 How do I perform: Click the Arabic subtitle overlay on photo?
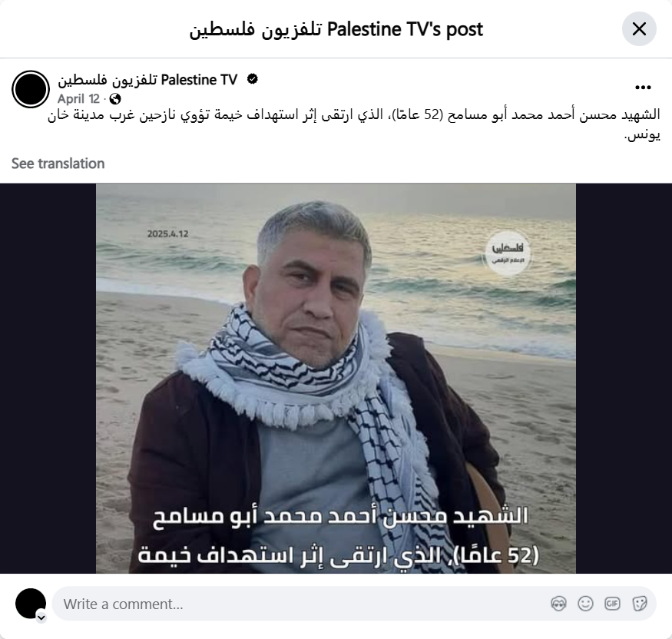click(x=339, y=536)
